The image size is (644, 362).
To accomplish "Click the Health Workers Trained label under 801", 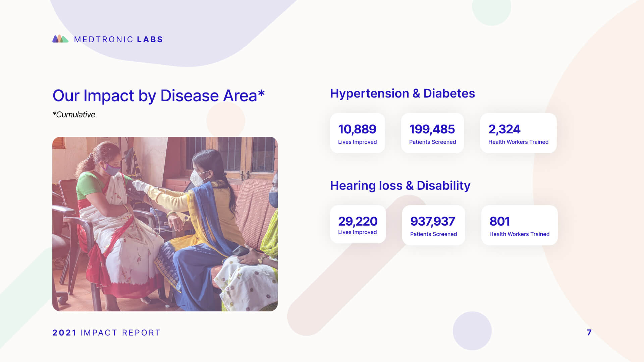I will click(x=519, y=234).
